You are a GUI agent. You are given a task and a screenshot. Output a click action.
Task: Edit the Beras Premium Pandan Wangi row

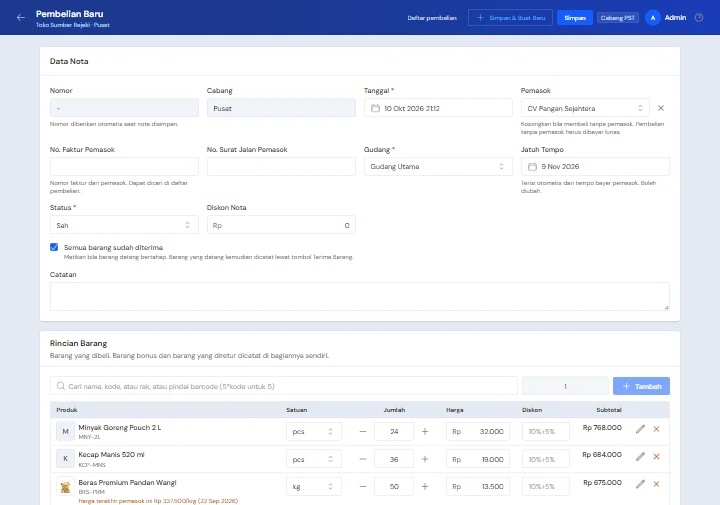pos(640,484)
